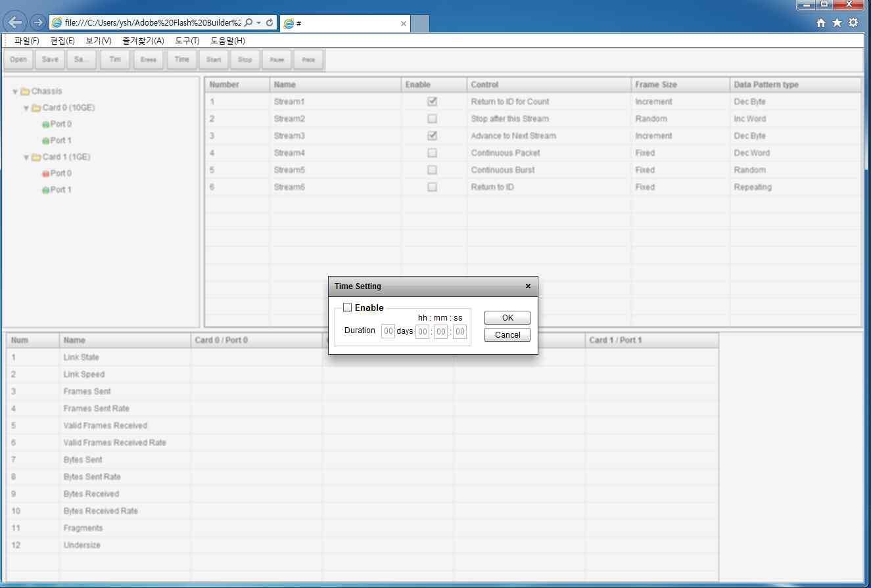Toggle Enable checkbox for Stream5
This screenshot has height=588, width=871.
(x=432, y=170)
